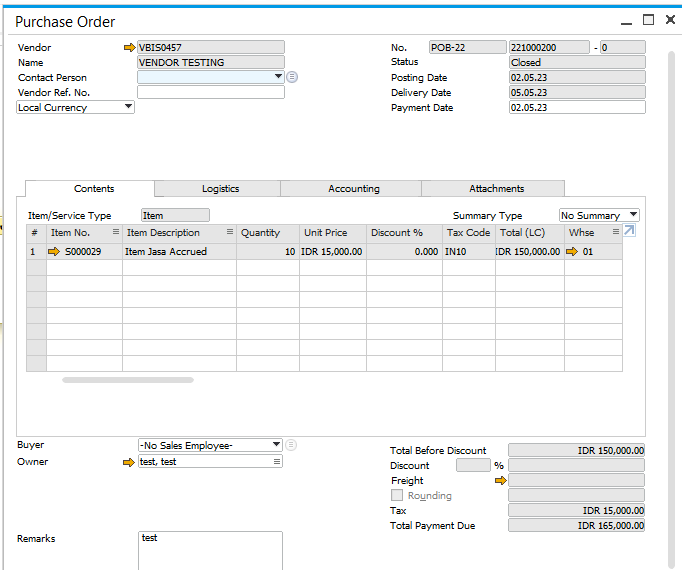Open the Local Currency dropdown
The height and width of the screenshot is (570, 682).
click(128, 106)
